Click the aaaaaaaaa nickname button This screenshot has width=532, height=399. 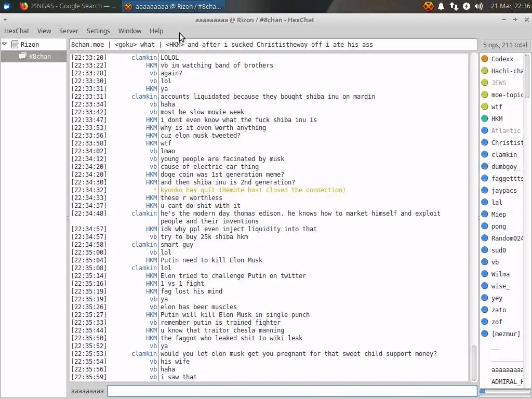[87, 391]
